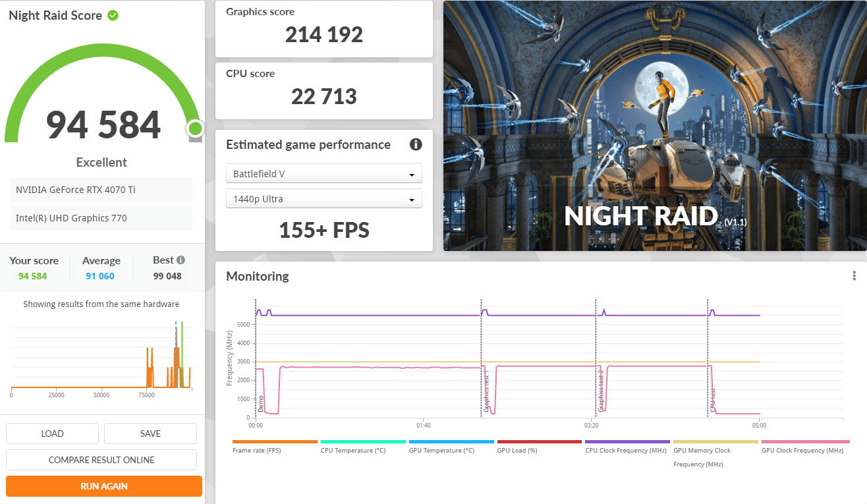Viewport: 867px width, 504px height.
Task: Click the CPU score 22 713 value
Action: (x=324, y=96)
